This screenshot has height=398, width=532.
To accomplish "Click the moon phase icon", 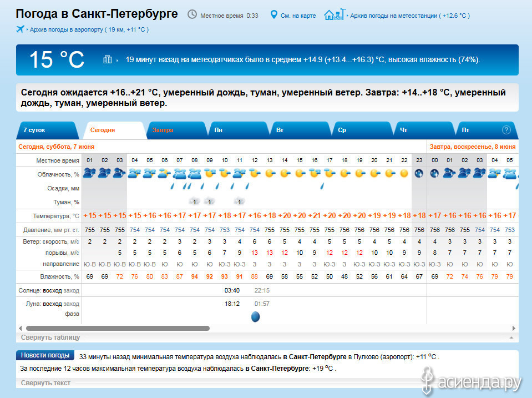I will tap(256, 316).
